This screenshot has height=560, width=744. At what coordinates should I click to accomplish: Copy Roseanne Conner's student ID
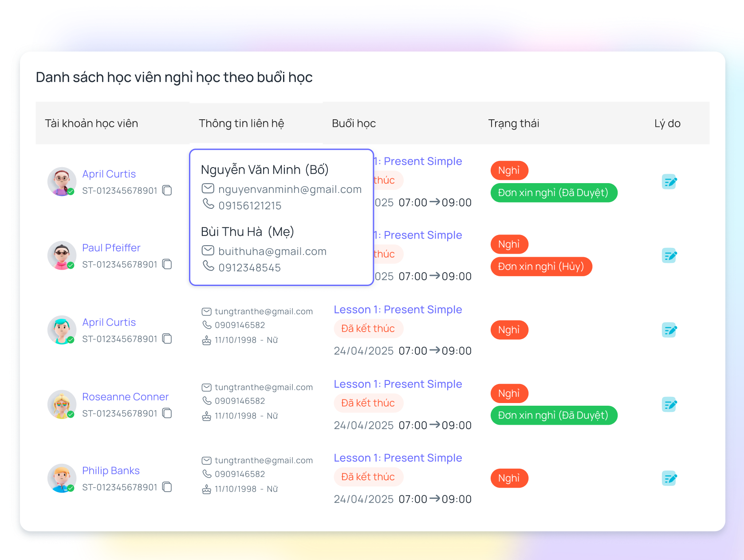167,413
